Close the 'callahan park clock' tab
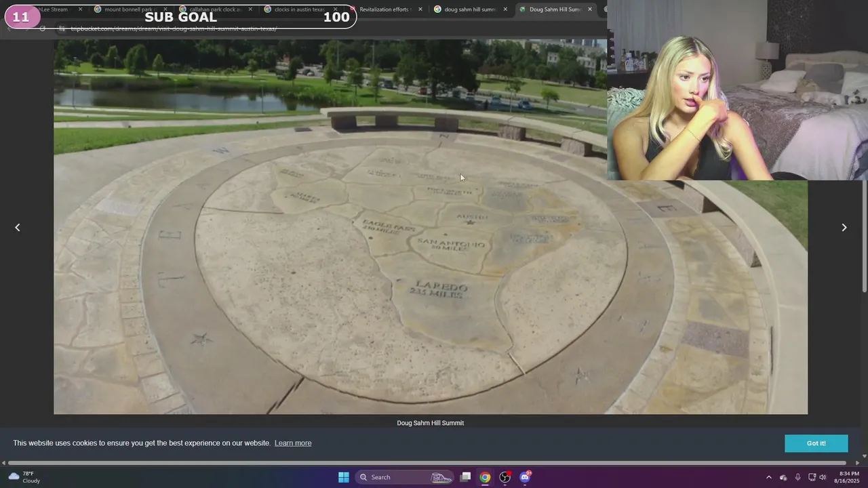 pyautogui.click(x=250, y=9)
